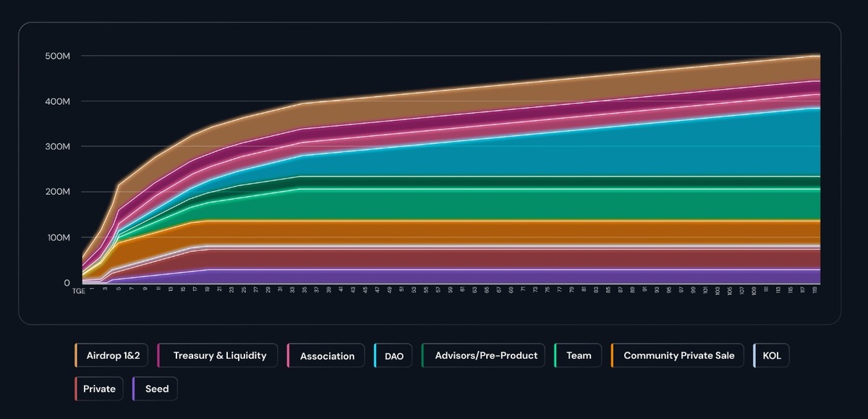Click the dark red Private band in chart
Screen dimensions: 868x419
click(x=506, y=258)
